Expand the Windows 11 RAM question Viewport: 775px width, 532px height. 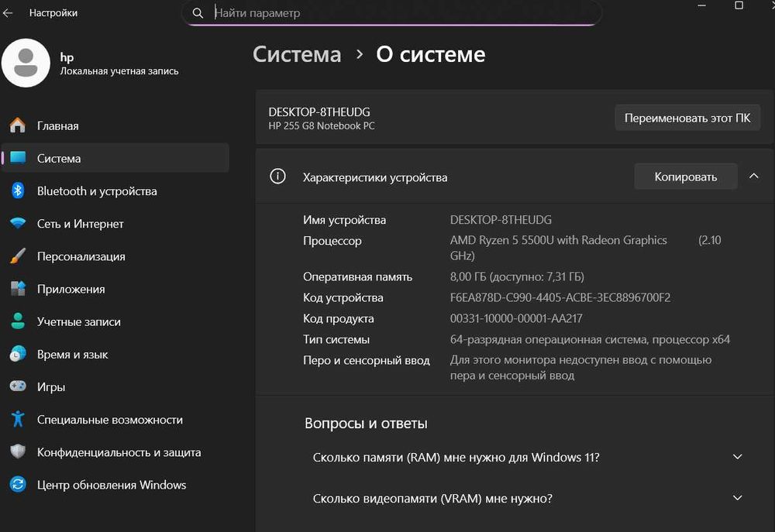click(737, 457)
